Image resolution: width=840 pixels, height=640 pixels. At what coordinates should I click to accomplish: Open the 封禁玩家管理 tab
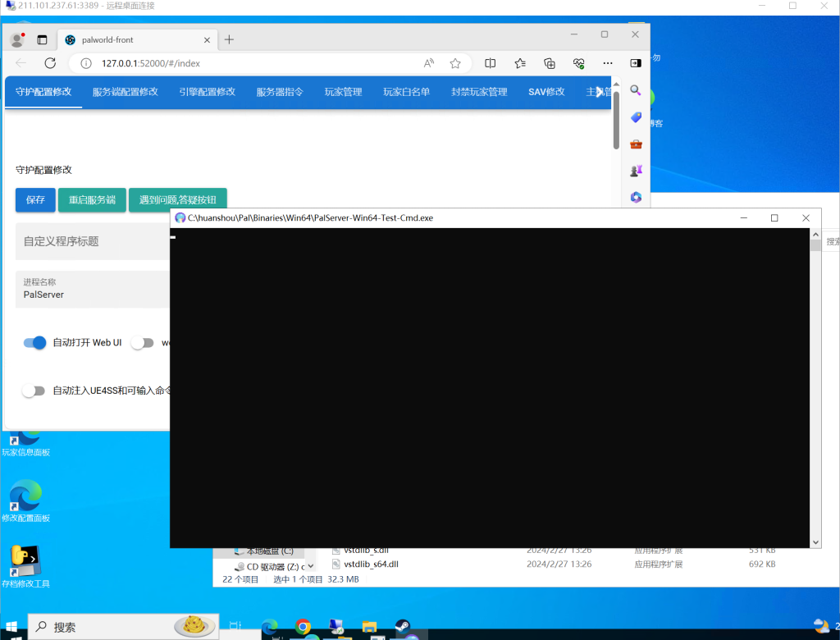[479, 92]
